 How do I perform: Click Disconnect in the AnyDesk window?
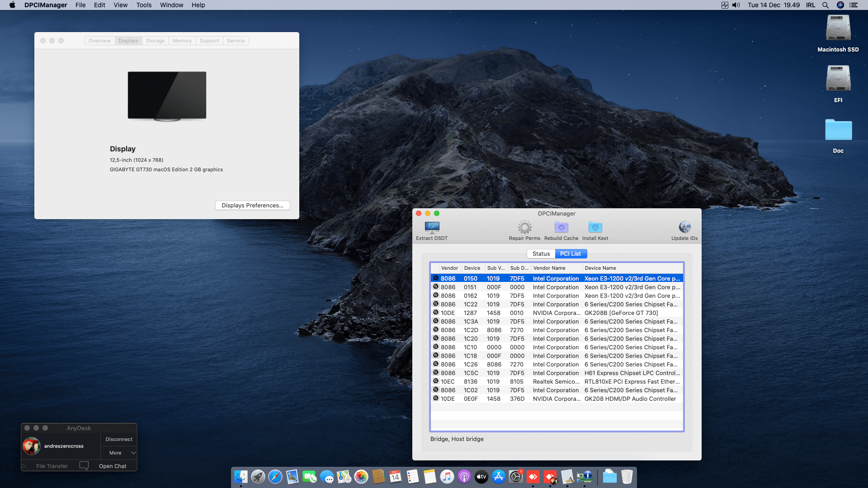pyautogui.click(x=118, y=439)
